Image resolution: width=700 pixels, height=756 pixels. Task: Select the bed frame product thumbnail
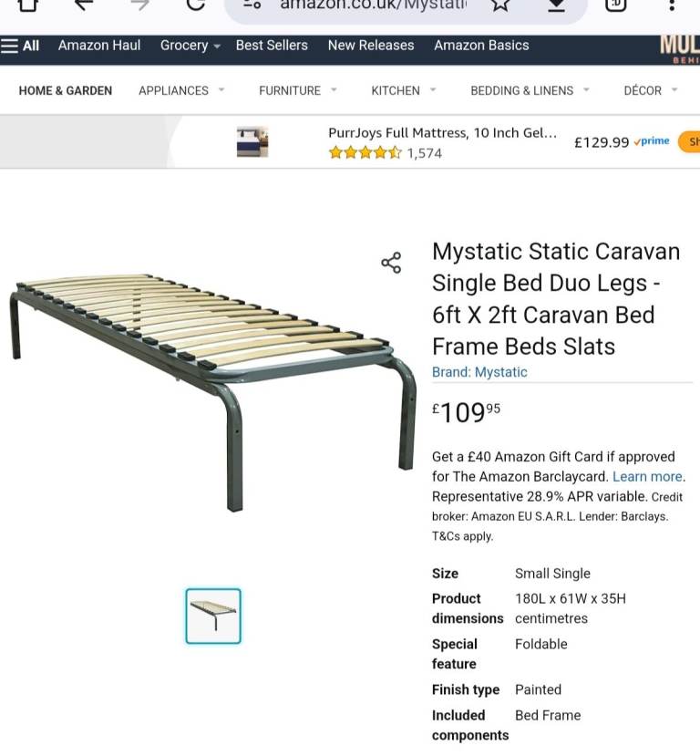[212, 616]
